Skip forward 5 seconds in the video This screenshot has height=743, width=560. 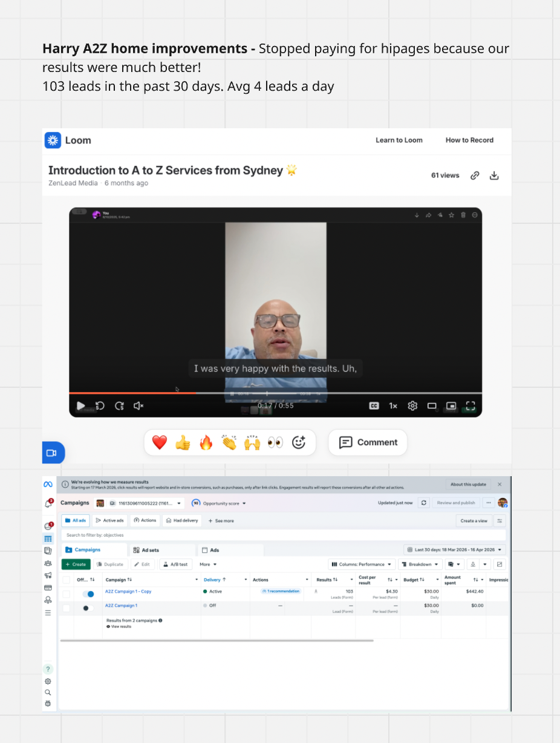[120, 406]
